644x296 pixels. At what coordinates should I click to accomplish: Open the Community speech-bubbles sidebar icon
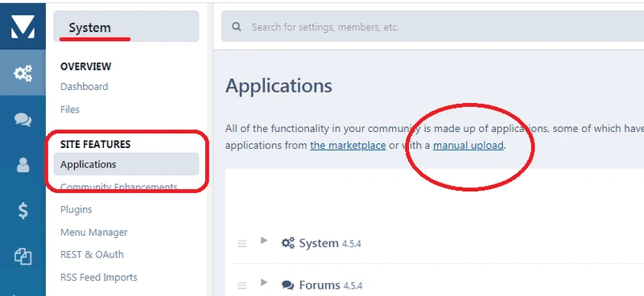(x=23, y=120)
